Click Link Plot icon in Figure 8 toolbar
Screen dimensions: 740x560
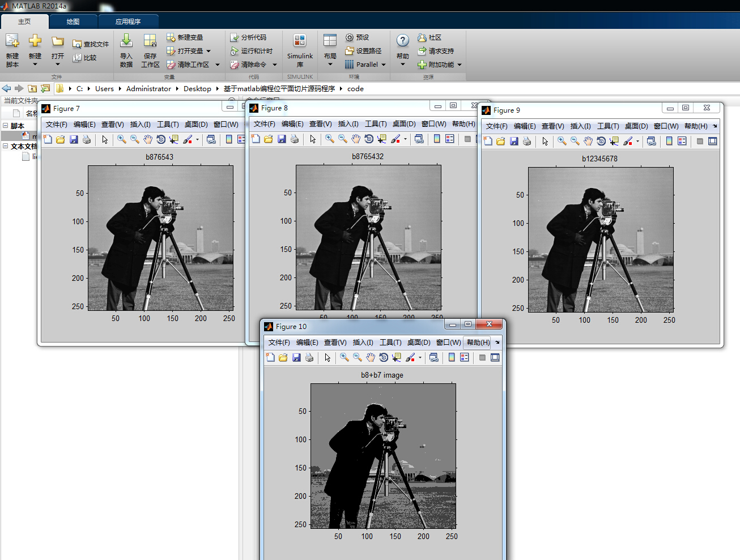[419, 139]
